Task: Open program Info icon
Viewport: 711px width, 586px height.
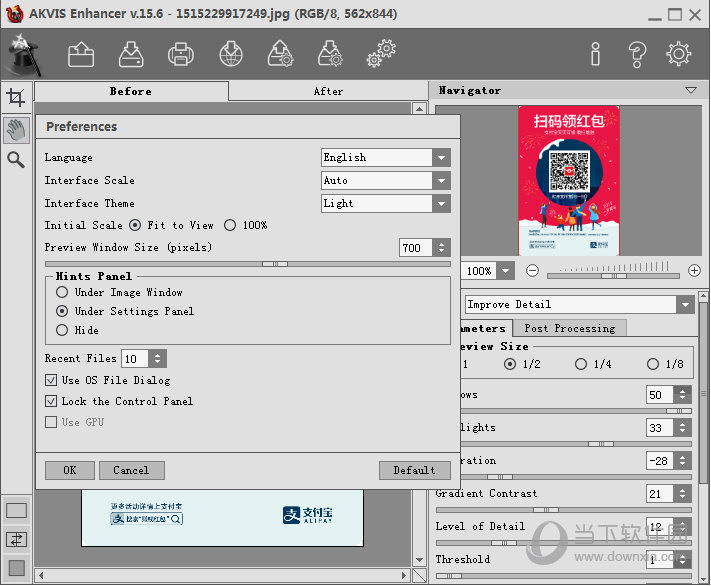Action: point(595,54)
